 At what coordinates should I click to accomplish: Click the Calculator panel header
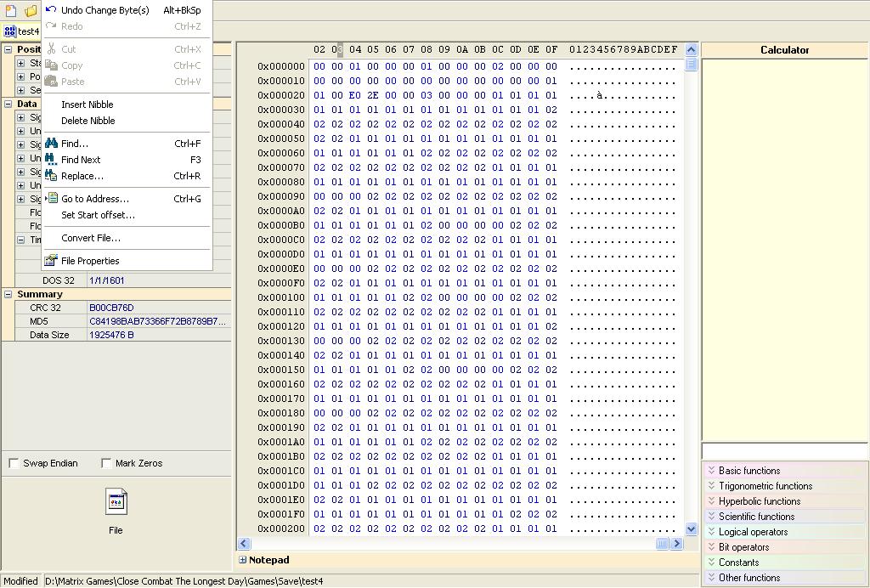(x=784, y=50)
